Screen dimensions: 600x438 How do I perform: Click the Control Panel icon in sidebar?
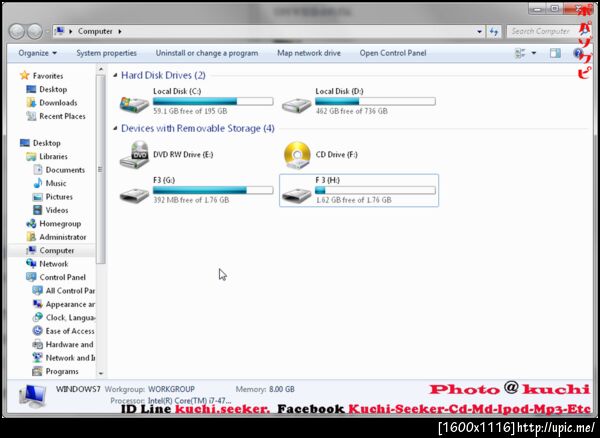pyautogui.click(x=31, y=277)
